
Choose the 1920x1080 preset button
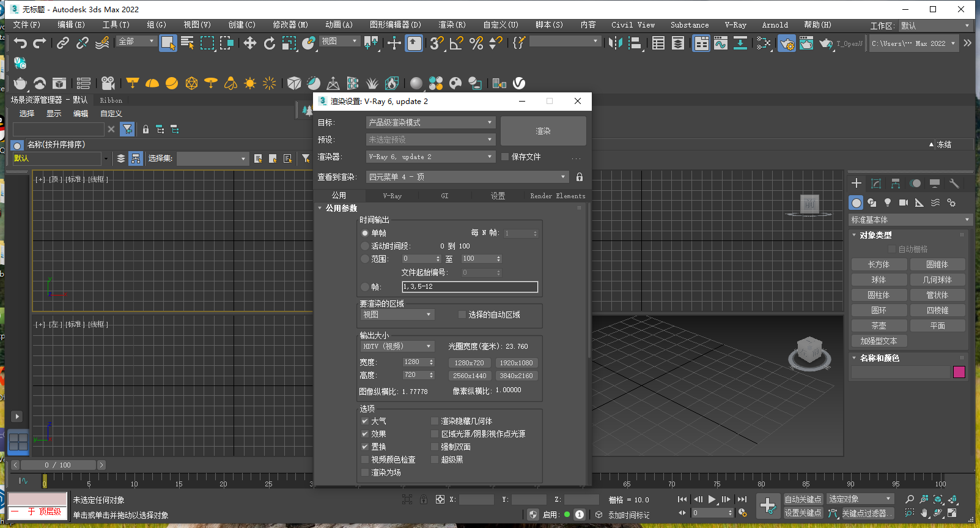[516, 363]
